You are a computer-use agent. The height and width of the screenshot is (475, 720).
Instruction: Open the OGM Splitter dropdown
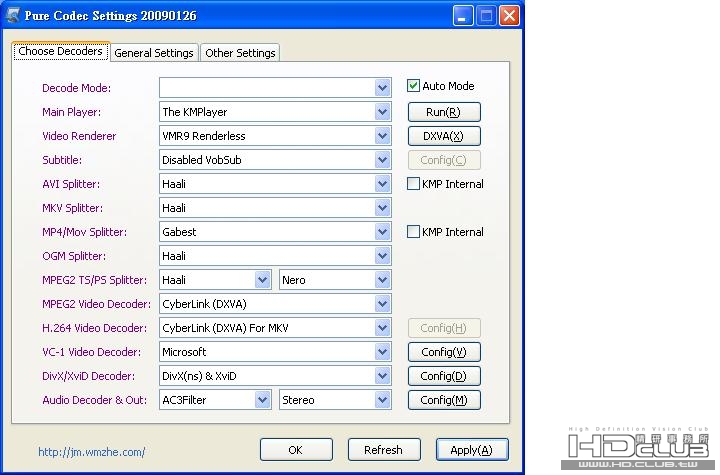(x=382, y=255)
